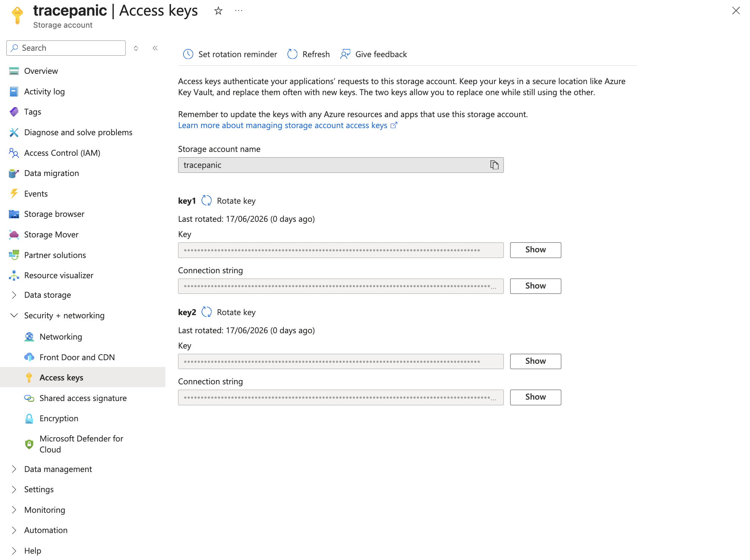
Task: Click the key1 Rotate key label
Action: point(236,201)
